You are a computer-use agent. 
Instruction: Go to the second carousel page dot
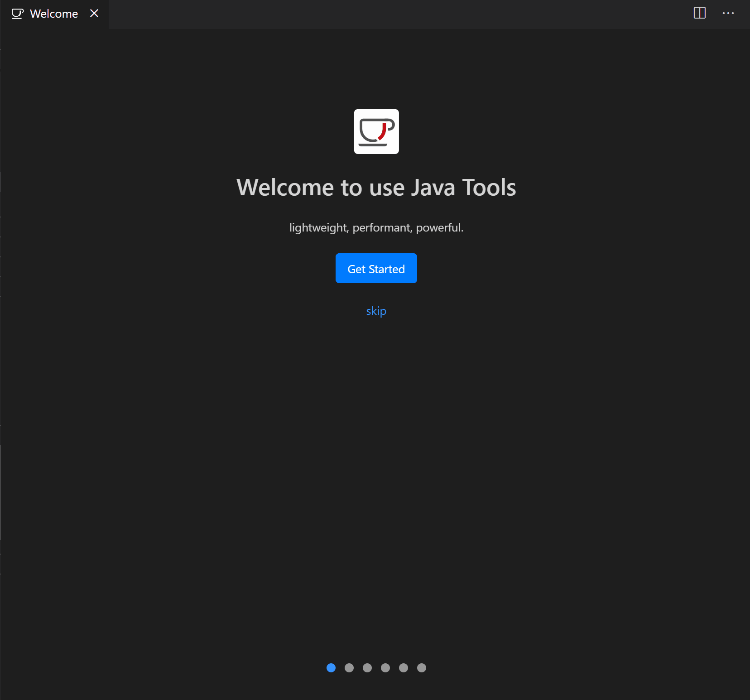pyautogui.click(x=349, y=668)
